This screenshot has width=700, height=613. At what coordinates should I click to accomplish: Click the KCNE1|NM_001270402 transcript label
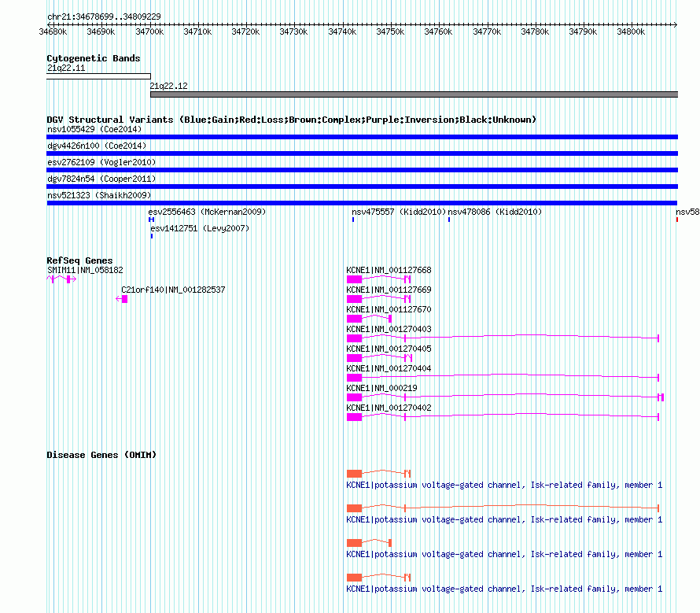(389, 408)
